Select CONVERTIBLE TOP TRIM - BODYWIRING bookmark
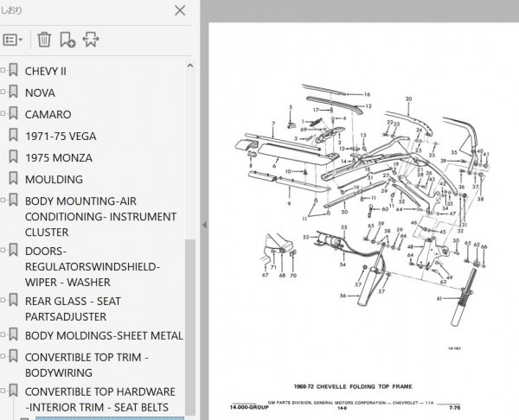Image resolution: width=519 pixels, height=420 pixels. (86, 365)
